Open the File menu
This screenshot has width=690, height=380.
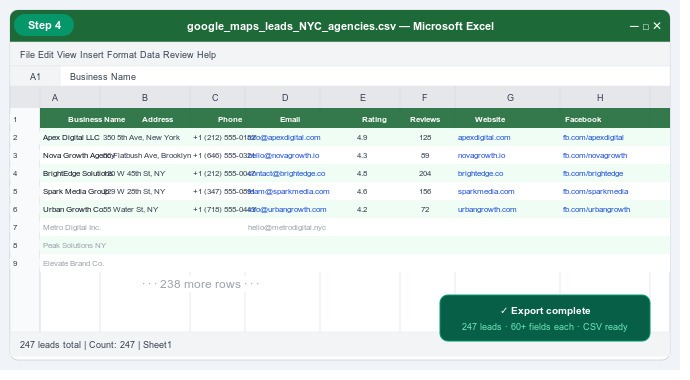[27, 55]
